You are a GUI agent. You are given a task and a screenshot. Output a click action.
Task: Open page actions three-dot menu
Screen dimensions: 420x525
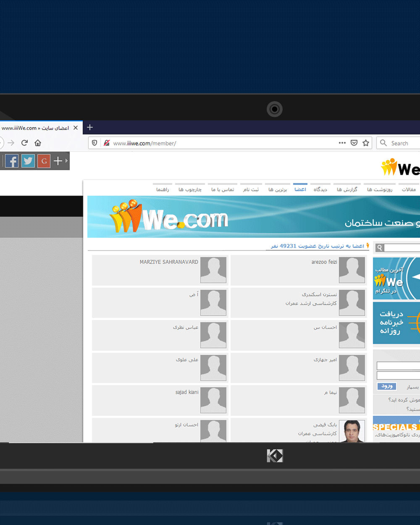tap(342, 143)
